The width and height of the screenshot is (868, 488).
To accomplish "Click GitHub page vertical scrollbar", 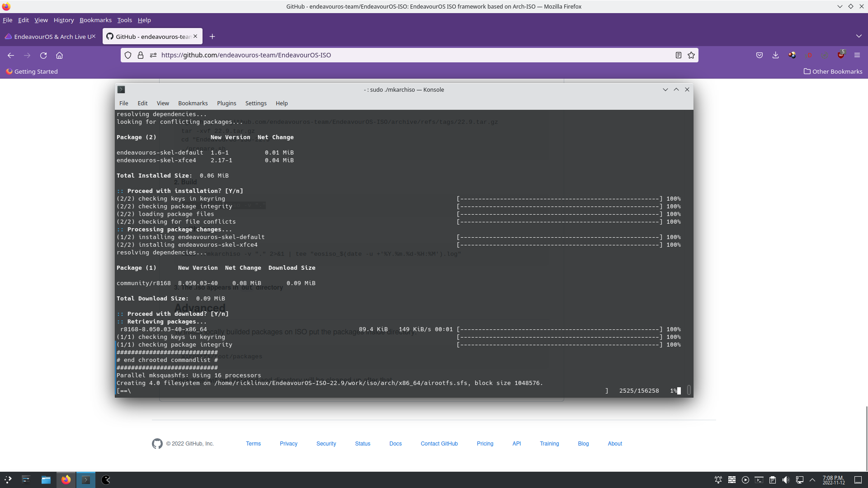I will [x=866, y=438].
